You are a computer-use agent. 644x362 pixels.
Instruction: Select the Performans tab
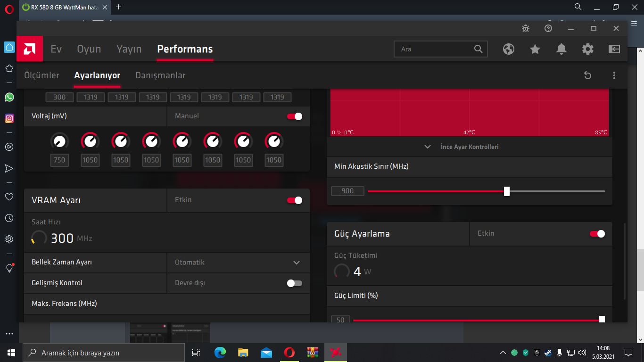tap(185, 49)
